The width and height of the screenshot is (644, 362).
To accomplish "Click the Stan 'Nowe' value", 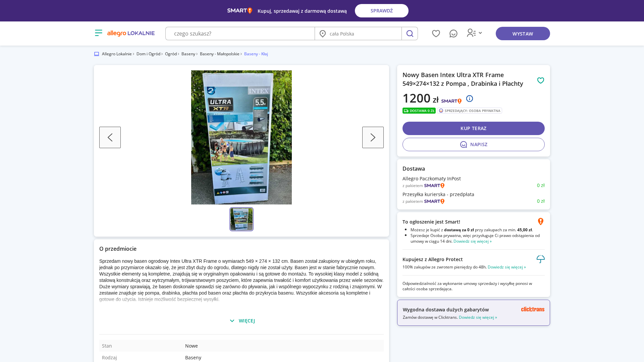I will tap(192, 346).
